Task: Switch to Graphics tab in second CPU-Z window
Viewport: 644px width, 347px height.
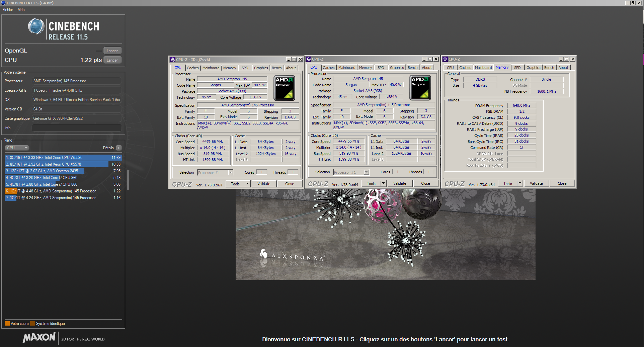Action: tap(397, 68)
